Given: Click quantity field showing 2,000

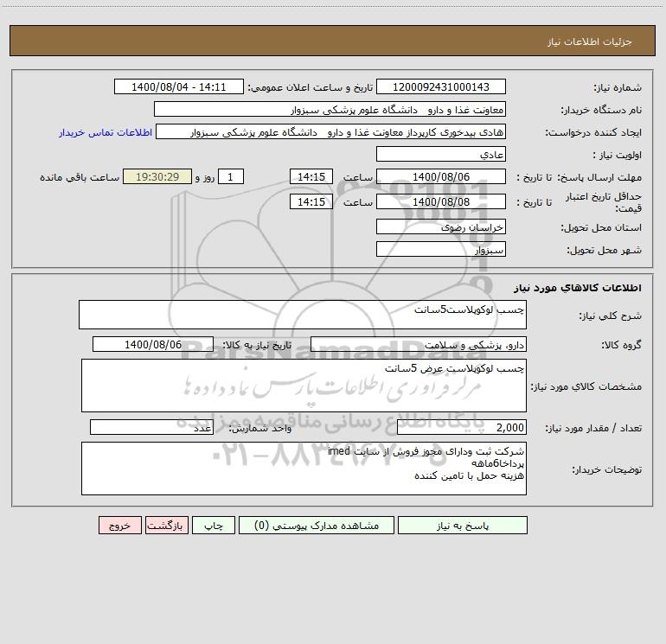Looking at the screenshot, I should tap(462, 427).
